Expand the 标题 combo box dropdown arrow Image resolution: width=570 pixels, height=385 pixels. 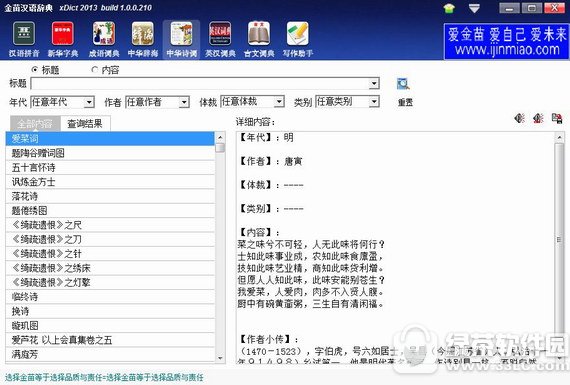click(x=374, y=84)
